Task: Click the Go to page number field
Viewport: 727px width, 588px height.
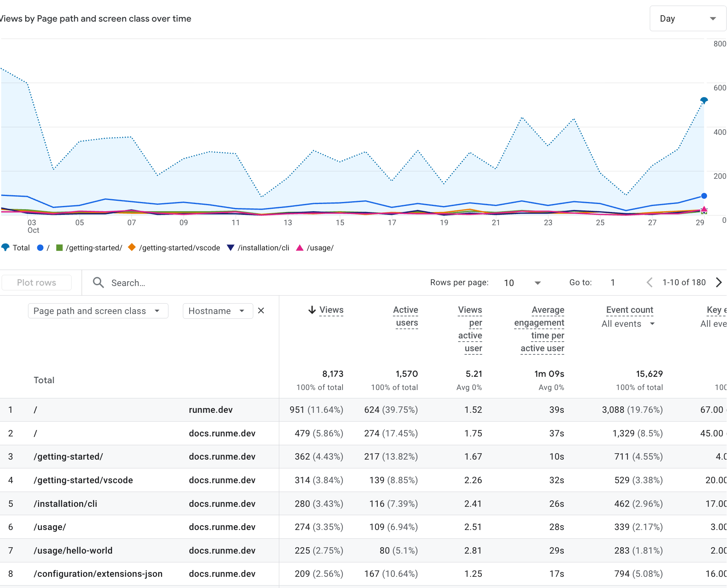Action: point(613,283)
